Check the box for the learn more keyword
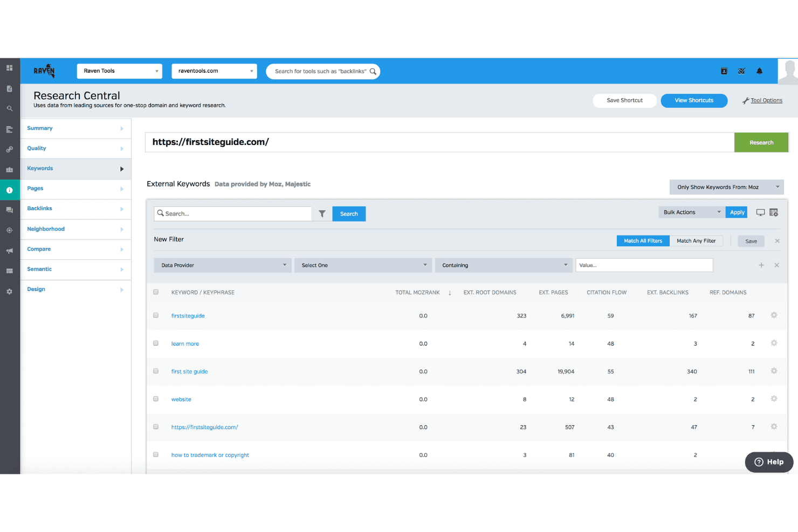The height and width of the screenshot is (532, 798). tap(156, 343)
